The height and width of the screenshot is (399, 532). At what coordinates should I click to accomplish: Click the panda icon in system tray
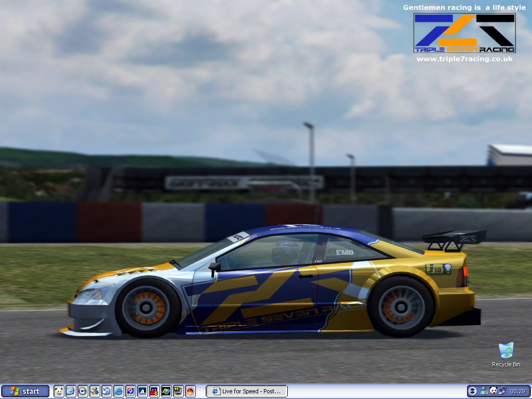click(x=494, y=391)
